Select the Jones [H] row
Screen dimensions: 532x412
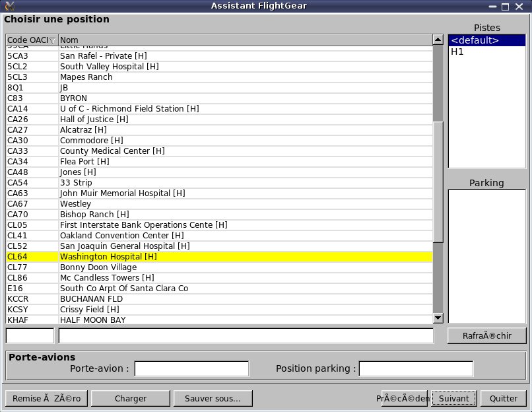coord(219,172)
